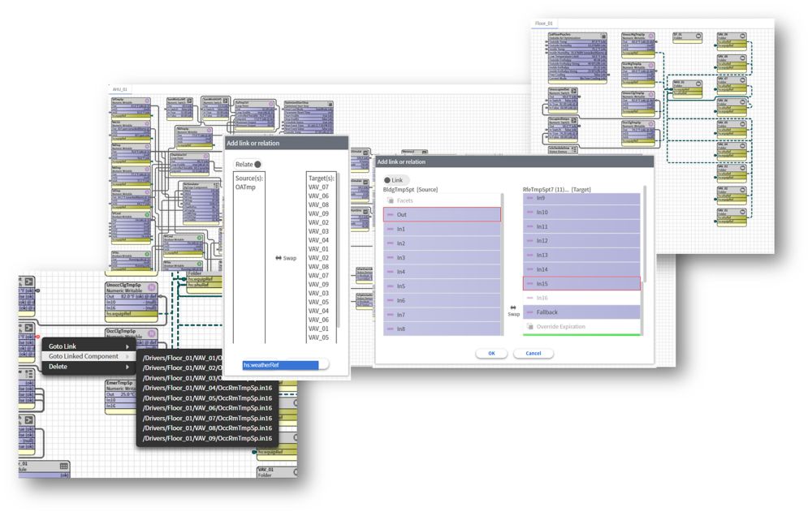This screenshot has height=516, width=812.
Task: Click the Override Expiration row icon
Action: (529, 327)
